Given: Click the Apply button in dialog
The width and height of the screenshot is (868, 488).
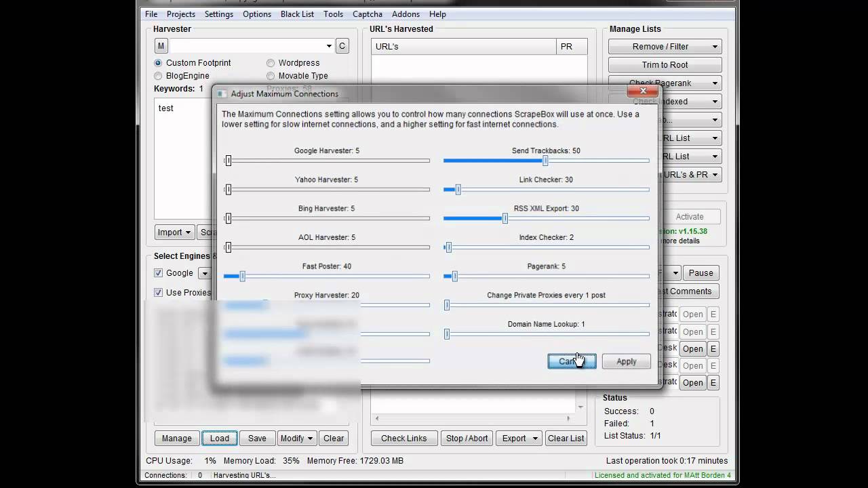Looking at the screenshot, I should click(627, 362).
